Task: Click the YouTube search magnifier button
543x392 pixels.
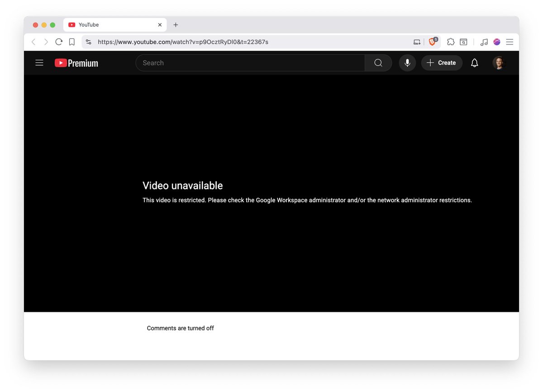Action: click(x=378, y=63)
